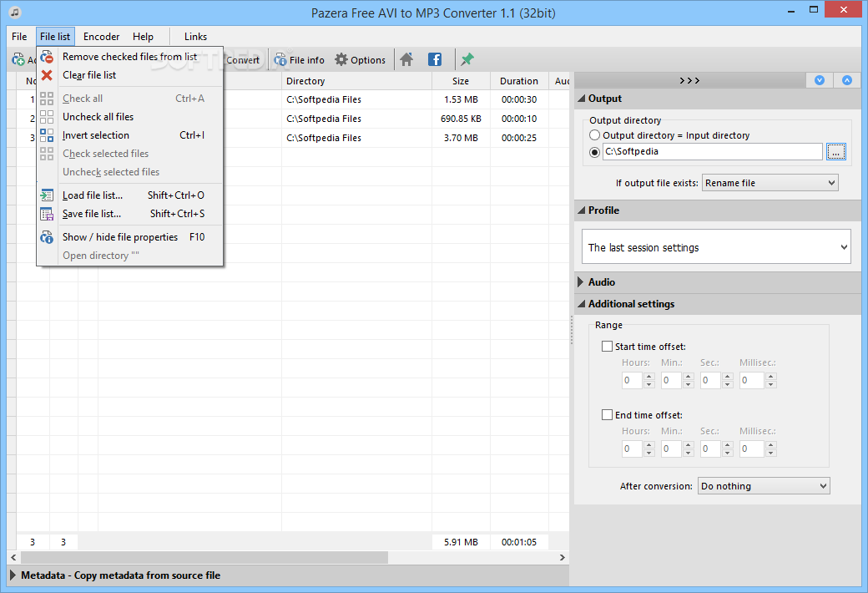868x593 pixels.
Task: Click the app icon in title bar
Action: tap(15, 13)
